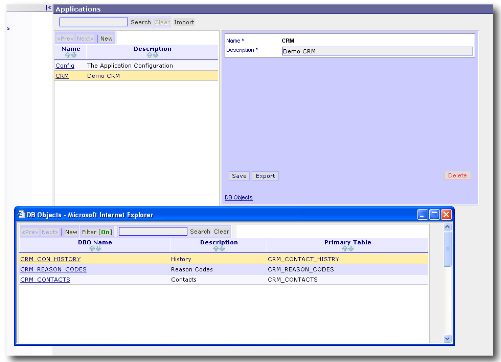Select 'The Application Configuration' description text
This screenshot has height=362, width=501.
coord(130,66)
